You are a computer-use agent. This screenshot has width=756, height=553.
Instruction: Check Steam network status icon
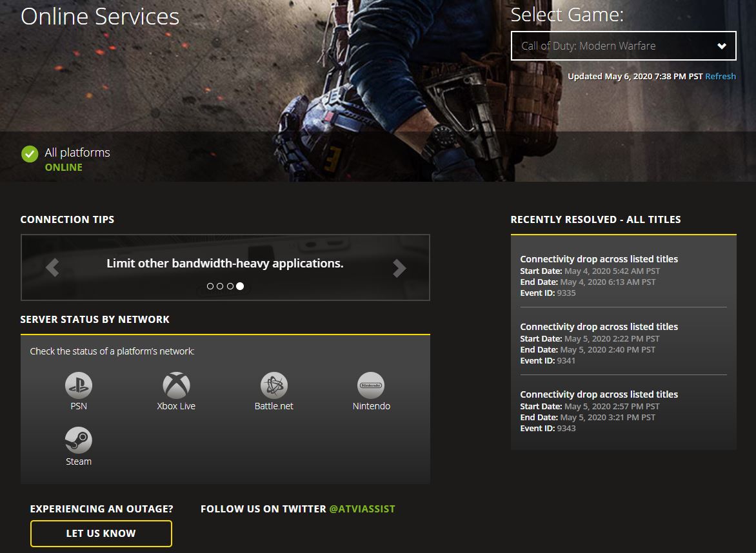[79, 440]
